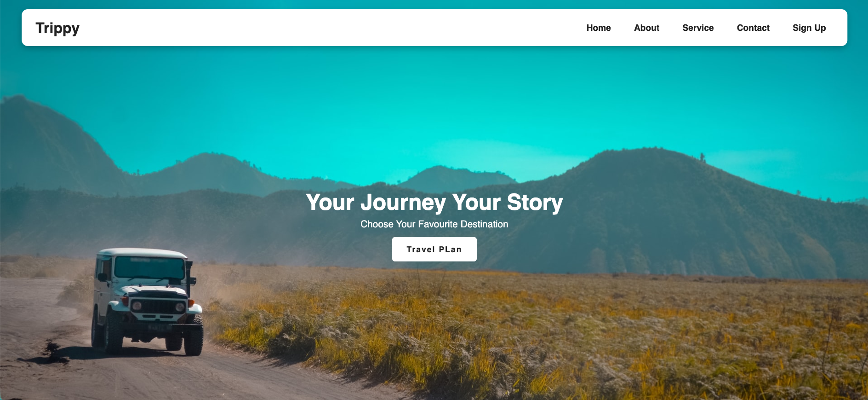Open the About nav item
Image resolution: width=868 pixels, height=400 pixels.
point(646,28)
